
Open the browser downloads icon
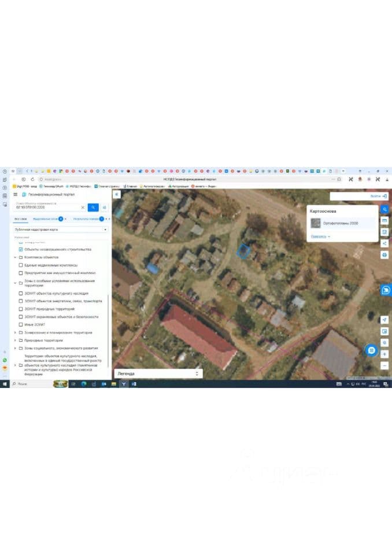click(x=387, y=179)
